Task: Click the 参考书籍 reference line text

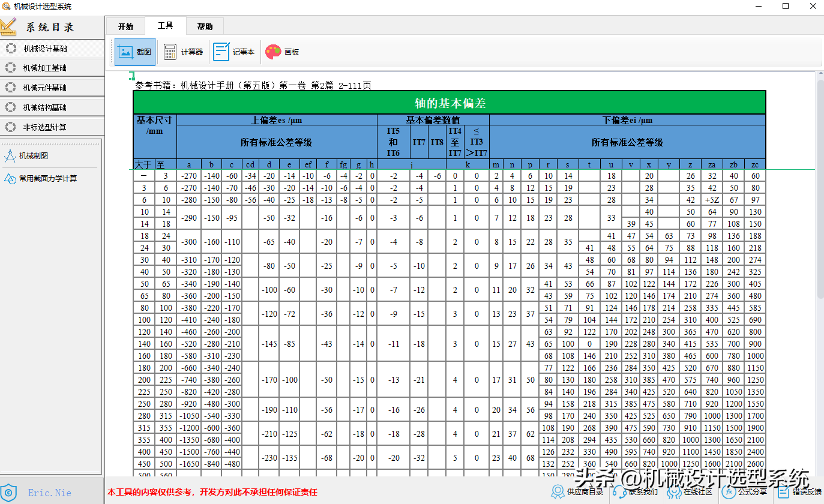Action: [x=253, y=85]
